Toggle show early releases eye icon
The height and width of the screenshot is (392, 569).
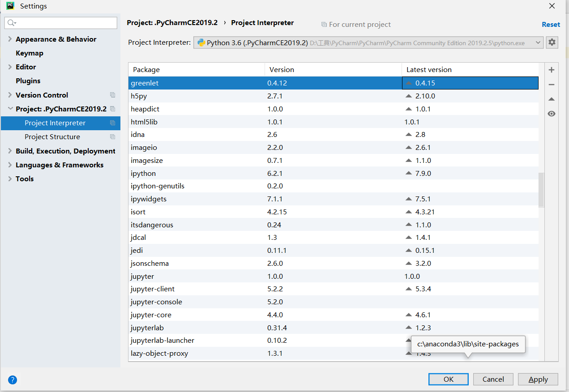pyautogui.click(x=552, y=114)
